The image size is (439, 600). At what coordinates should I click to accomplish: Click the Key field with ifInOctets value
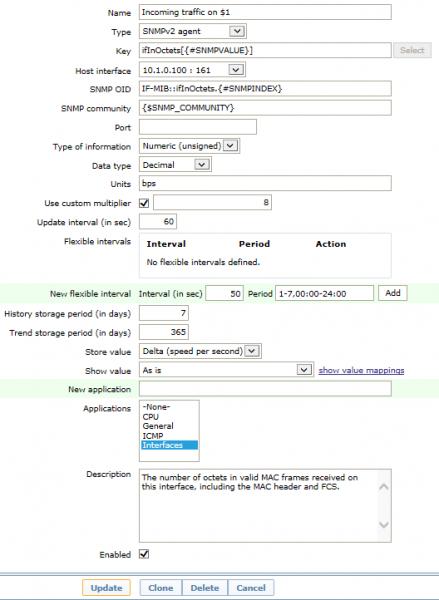tap(265, 51)
